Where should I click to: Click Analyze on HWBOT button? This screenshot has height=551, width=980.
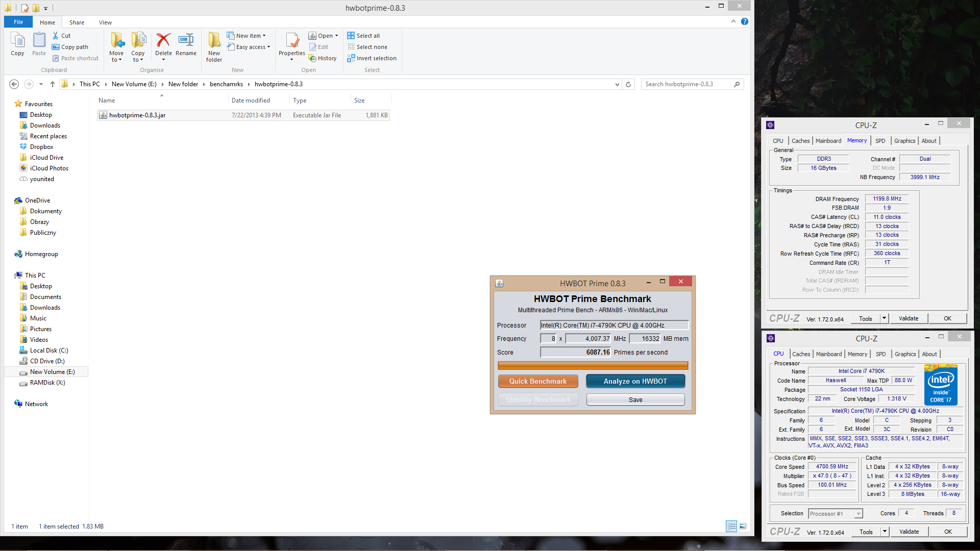635,381
